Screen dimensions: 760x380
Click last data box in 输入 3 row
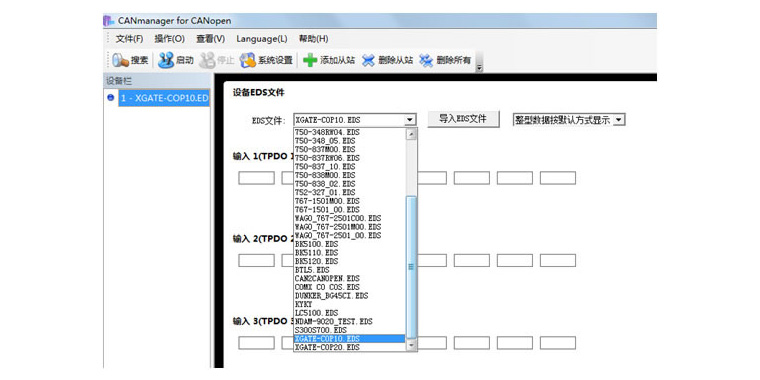558,343
